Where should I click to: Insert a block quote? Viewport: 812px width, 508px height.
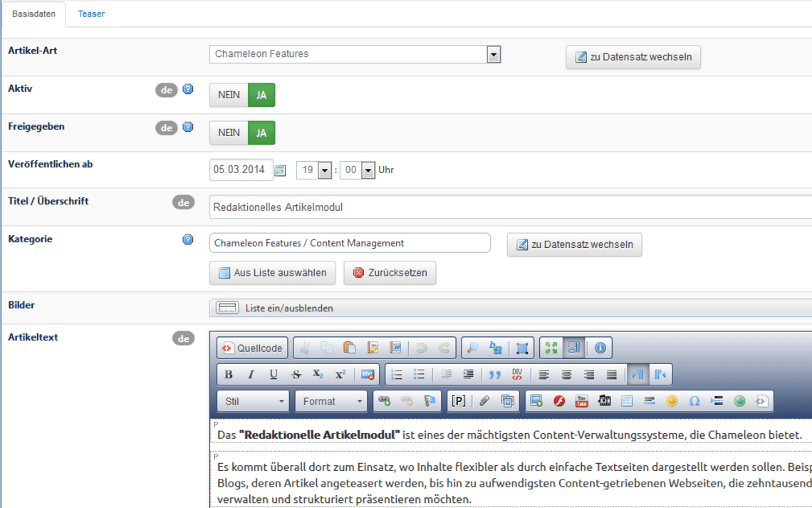click(x=494, y=374)
